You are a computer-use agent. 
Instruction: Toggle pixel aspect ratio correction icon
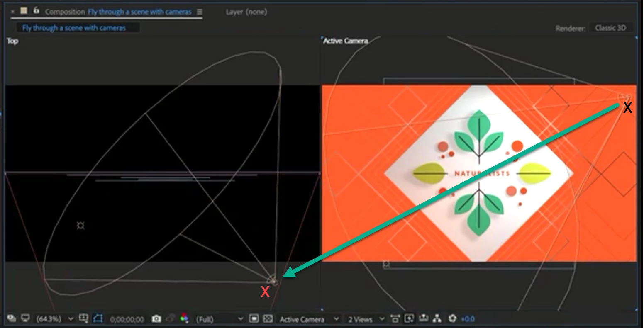tap(395, 318)
